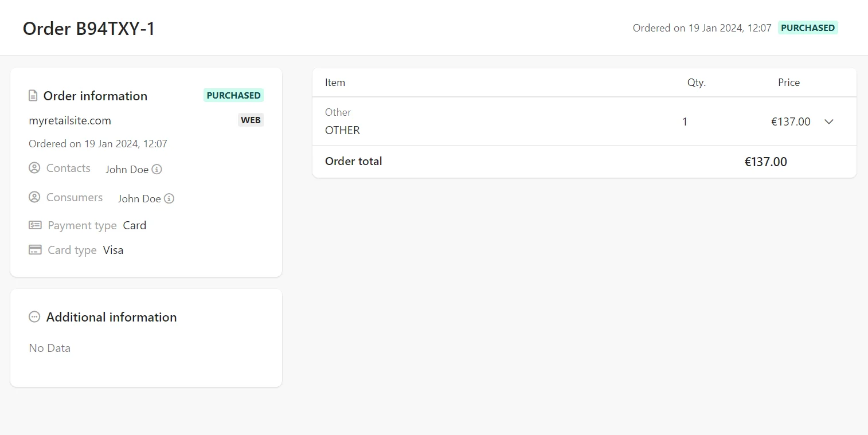
Task: Click the Order total label
Action: [x=353, y=161]
